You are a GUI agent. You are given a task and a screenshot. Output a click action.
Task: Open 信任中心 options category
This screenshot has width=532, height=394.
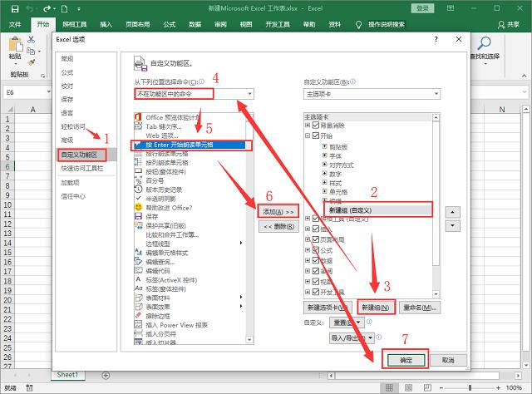click(73, 196)
